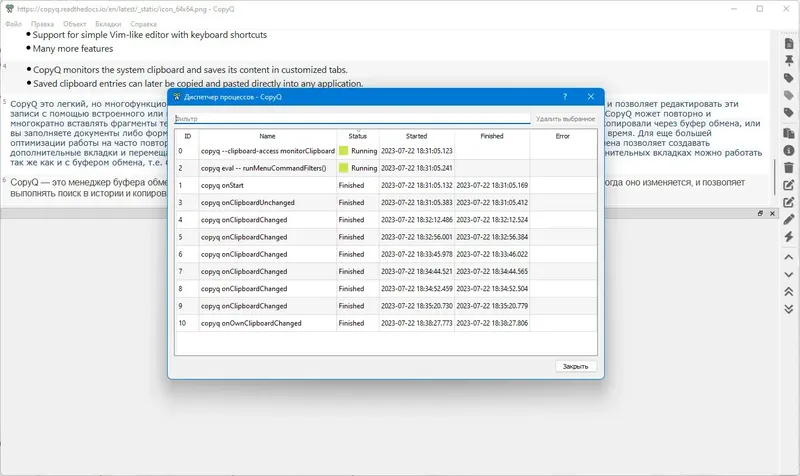Image resolution: width=800 pixels, height=476 pixels.
Task: Open the Правка menu
Action: pyautogui.click(x=42, y=24)
